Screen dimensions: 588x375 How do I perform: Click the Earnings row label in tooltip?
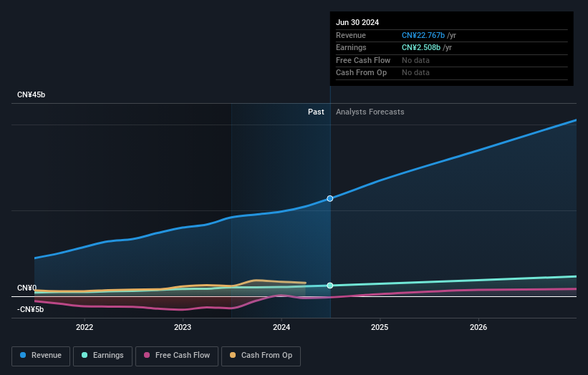pos(351,47)
